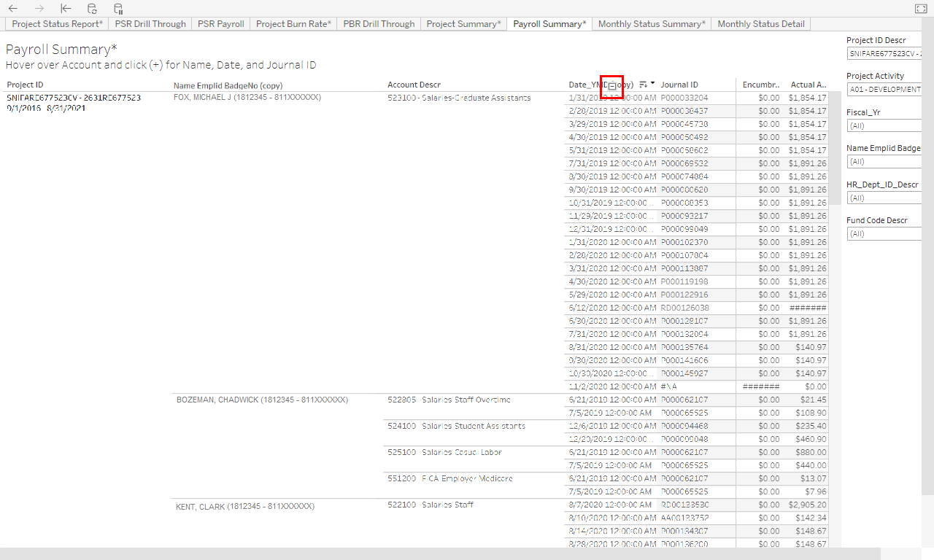The height and width of the screenshot is (560, 934).
Task: Click the 8/7/2020 12:00:00 AM date cell
Action: point(610,505)
